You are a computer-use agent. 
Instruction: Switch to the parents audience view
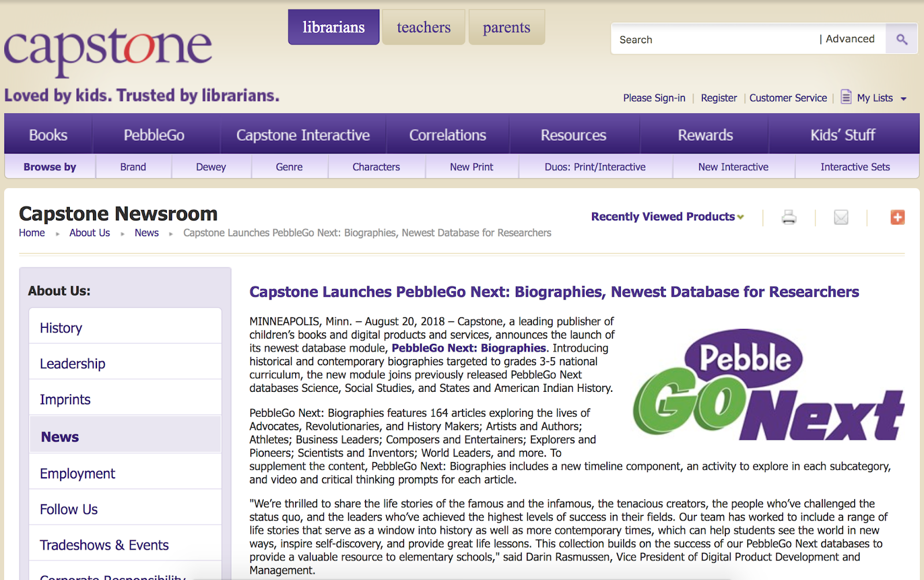[506, 27]
